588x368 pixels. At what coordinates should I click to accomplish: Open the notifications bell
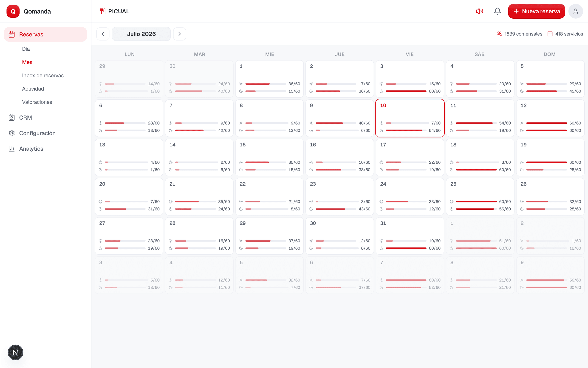coord(497,11)
